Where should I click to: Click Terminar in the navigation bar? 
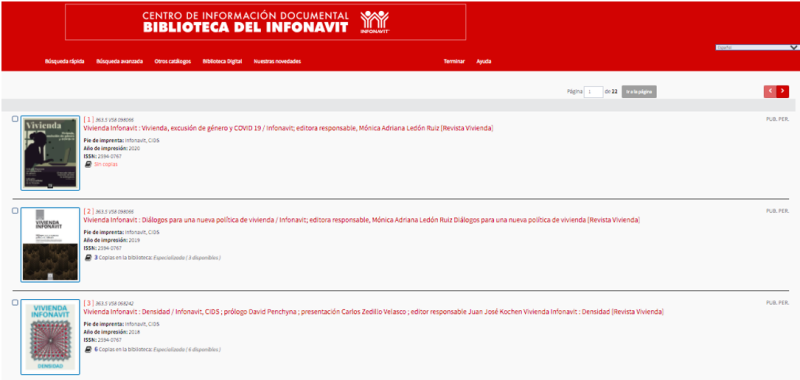point(454,61)
